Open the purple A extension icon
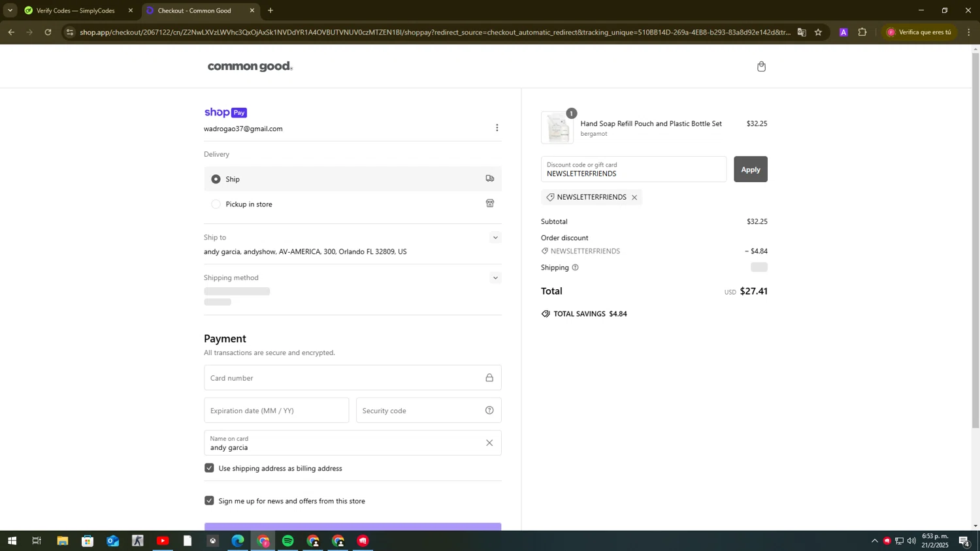This screenshot has width=980, height=551. point(843,32)
